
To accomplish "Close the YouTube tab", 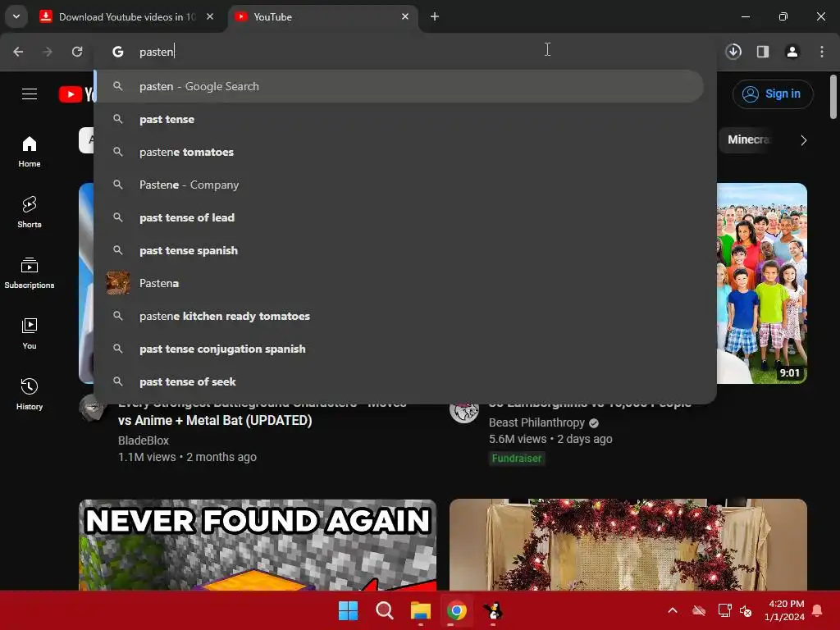I will pos(405,16).
